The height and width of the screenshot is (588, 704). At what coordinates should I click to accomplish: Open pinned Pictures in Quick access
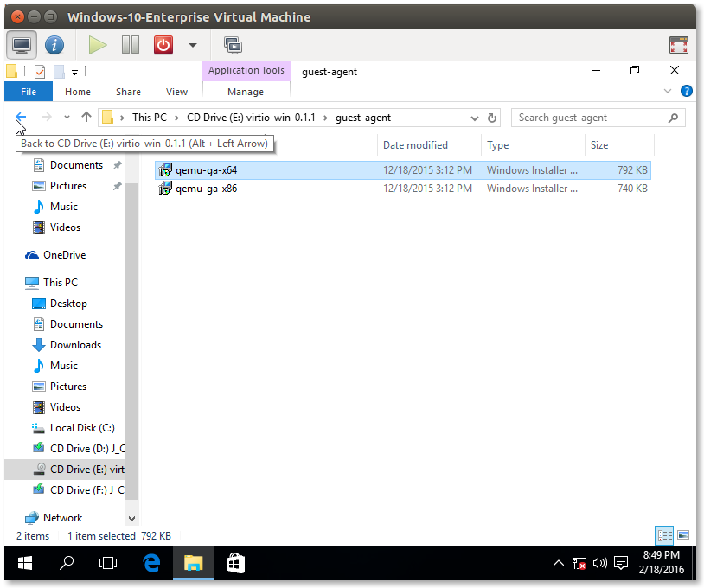click(x=67, y=186)
